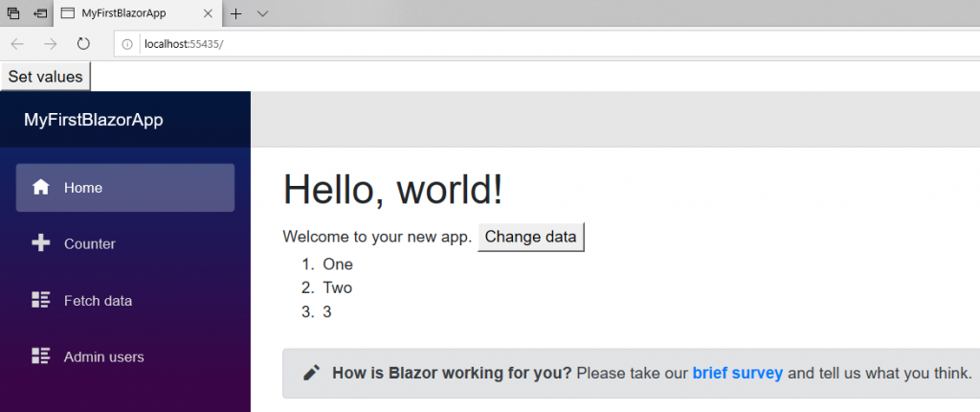
Task: Show tabs you've set aside icon
Action: point(13,13)
